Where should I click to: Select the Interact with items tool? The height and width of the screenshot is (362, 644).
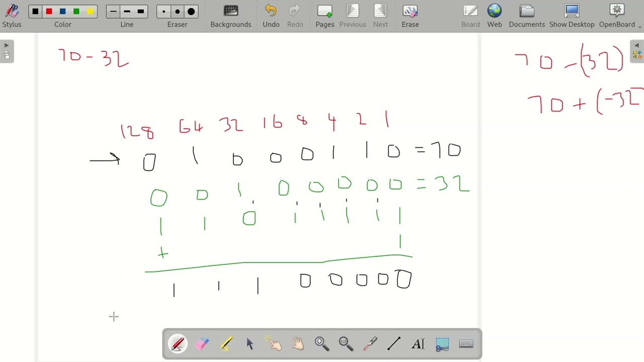tap(274, 344)
